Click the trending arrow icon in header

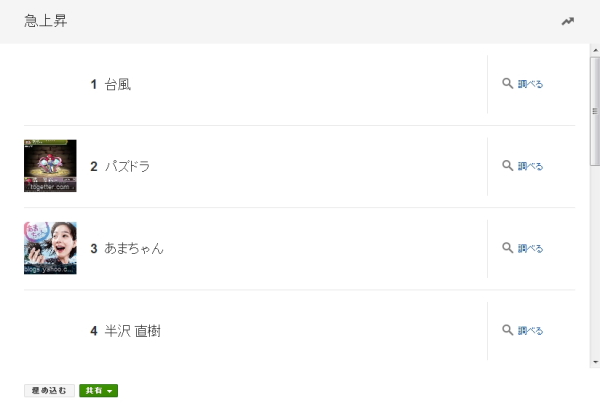tap(568, 21)
